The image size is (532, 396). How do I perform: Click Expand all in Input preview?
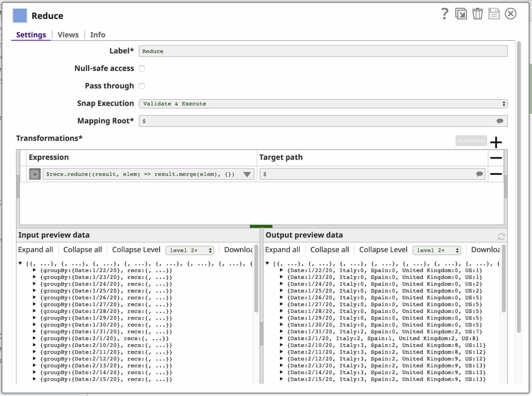[36, 249]
